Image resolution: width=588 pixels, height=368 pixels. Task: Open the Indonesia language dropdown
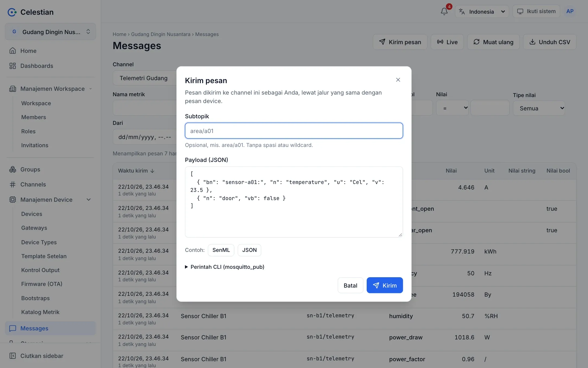(x=482, y=11)
